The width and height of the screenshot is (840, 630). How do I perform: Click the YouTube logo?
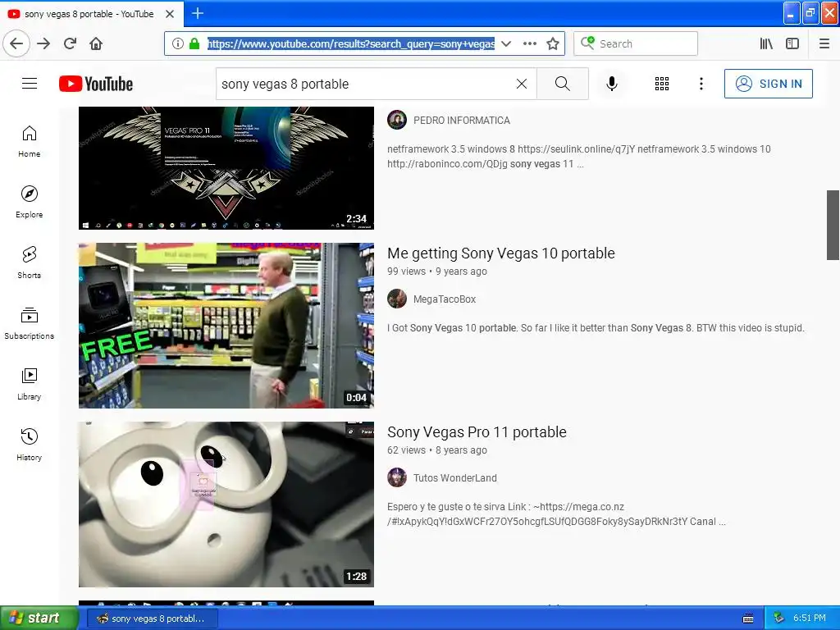pyautogui.click(x=96, y=84)
